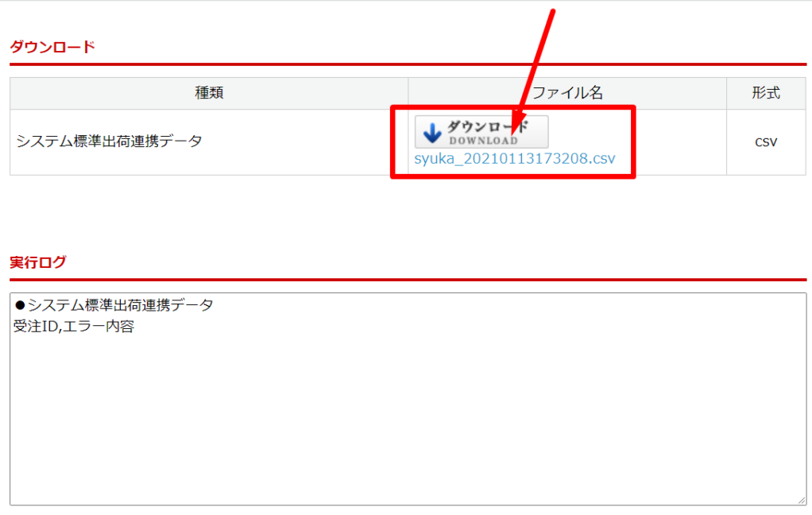
Task: Click the red divider under ダウンロード heading
Action: pyautogui.click(x=408, y=64)
